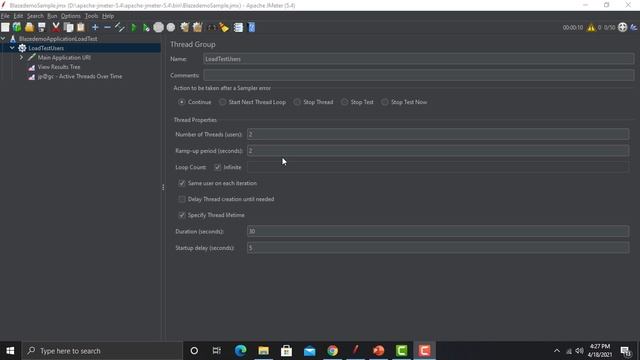640x360 pixels.
Task: Click the tree panel divider handle
Action: click(x=163, y=187)
